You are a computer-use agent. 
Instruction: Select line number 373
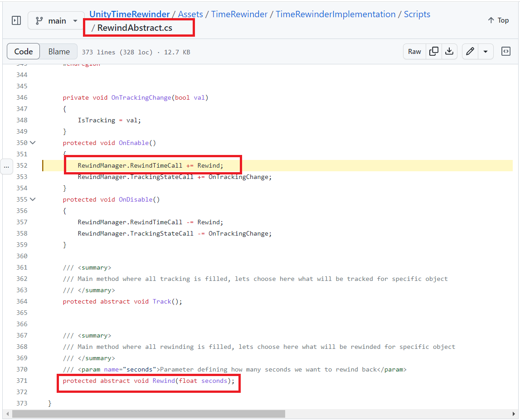click(22, 403)
